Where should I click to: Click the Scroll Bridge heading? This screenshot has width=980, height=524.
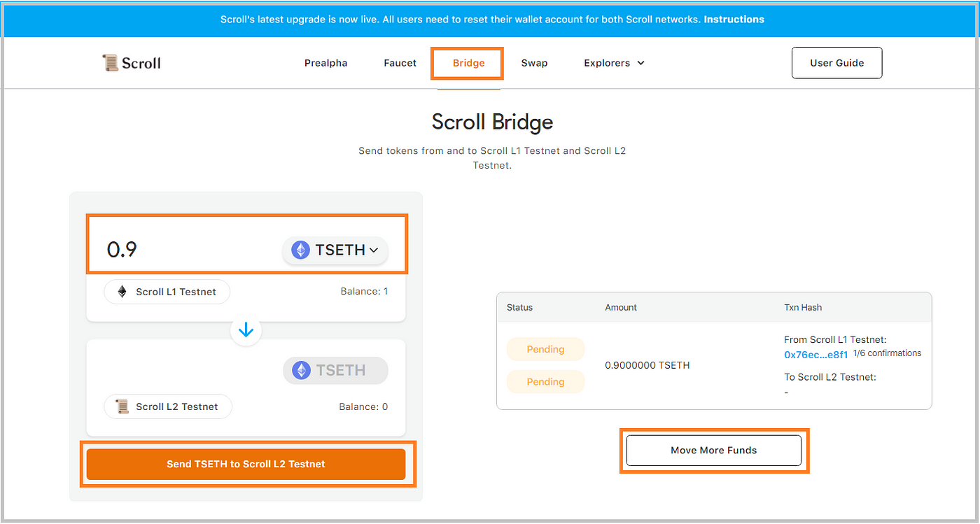(x=492, y=122)
